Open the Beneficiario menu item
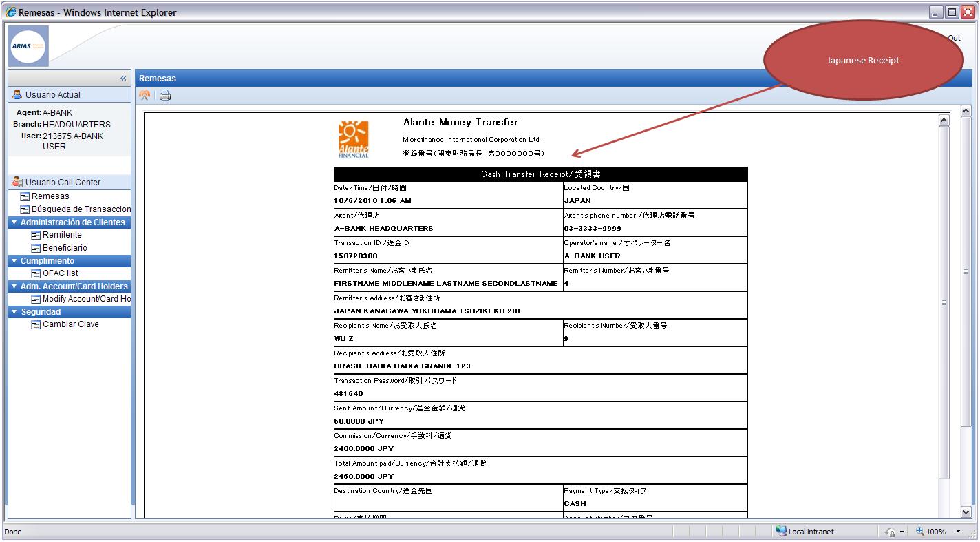This screenshot has height=542, width=980. pos(65,248)
